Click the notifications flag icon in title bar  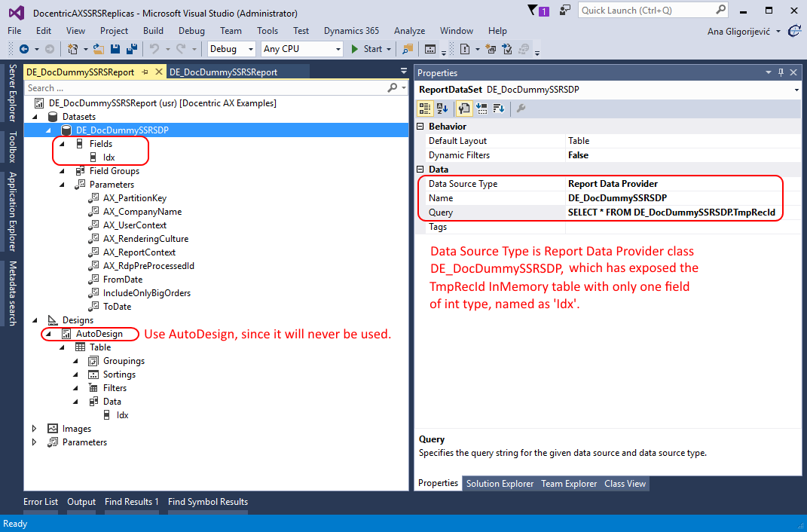(532, 10)
